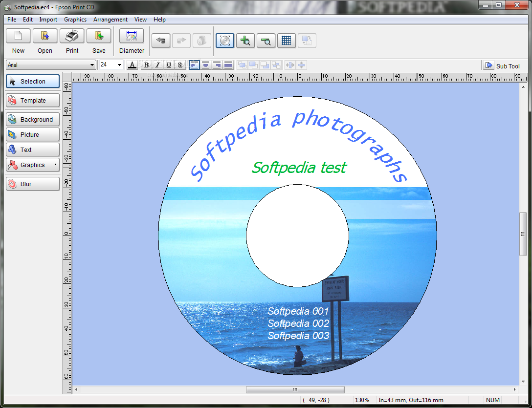Click the 130% zoom status entry
The height and width of the screenshot is (408, 532).
[362, 400]
